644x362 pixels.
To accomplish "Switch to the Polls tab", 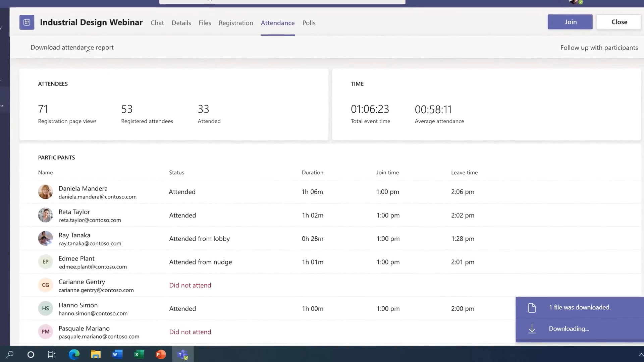I will 309,23.
